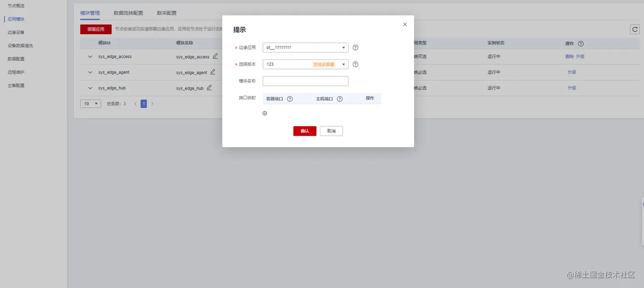This screenshot has width=644, height=288.
Task: Open the 边缘应用 dropdown
Action: tap(305, 47)
